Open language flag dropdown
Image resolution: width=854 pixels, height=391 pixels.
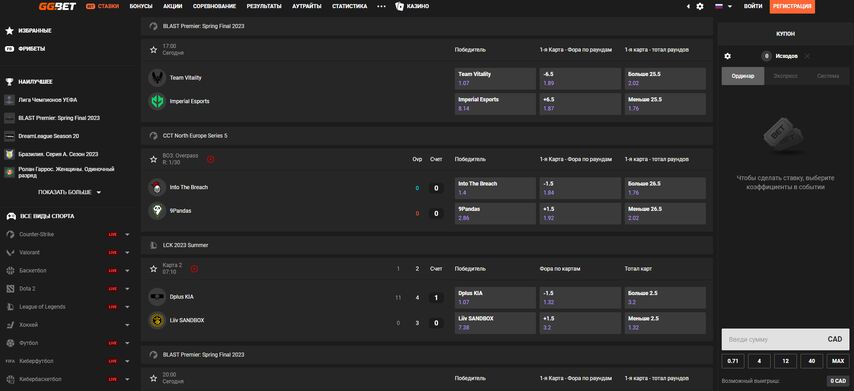click(723, 7)
